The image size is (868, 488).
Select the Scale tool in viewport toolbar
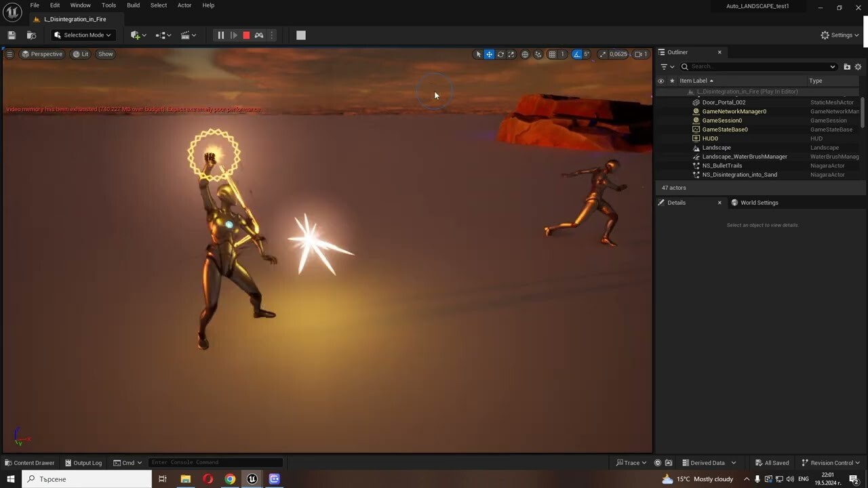click(511, 54)
